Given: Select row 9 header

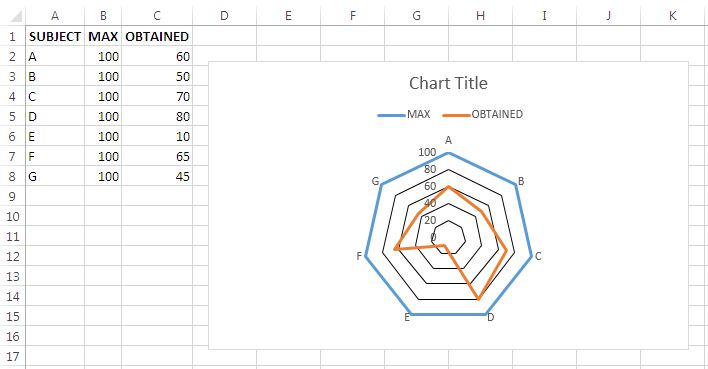Looking at the screenshot, I should [x=12, y=196].
